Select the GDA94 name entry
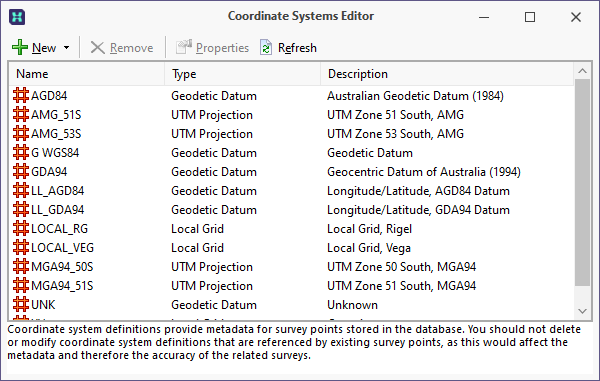600x381 pixels. click(x=49, y=172)
